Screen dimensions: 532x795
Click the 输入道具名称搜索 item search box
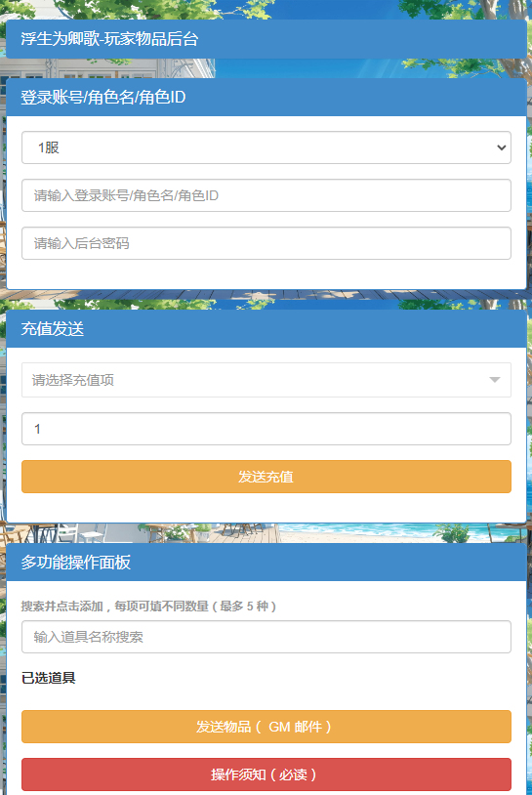click(266, 637)
